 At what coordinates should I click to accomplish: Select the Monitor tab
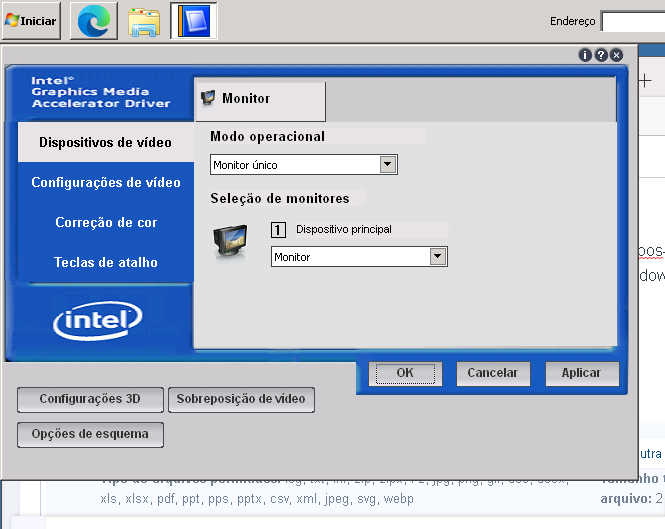260,101
